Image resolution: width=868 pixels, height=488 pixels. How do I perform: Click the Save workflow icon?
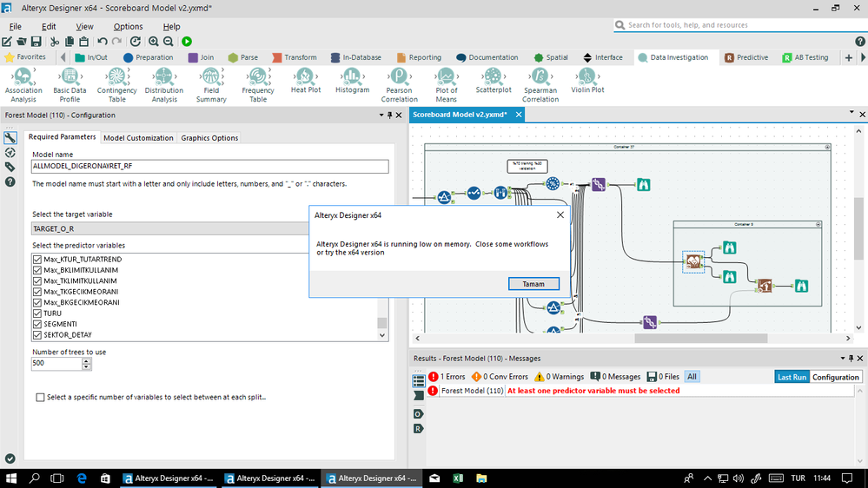36,42
